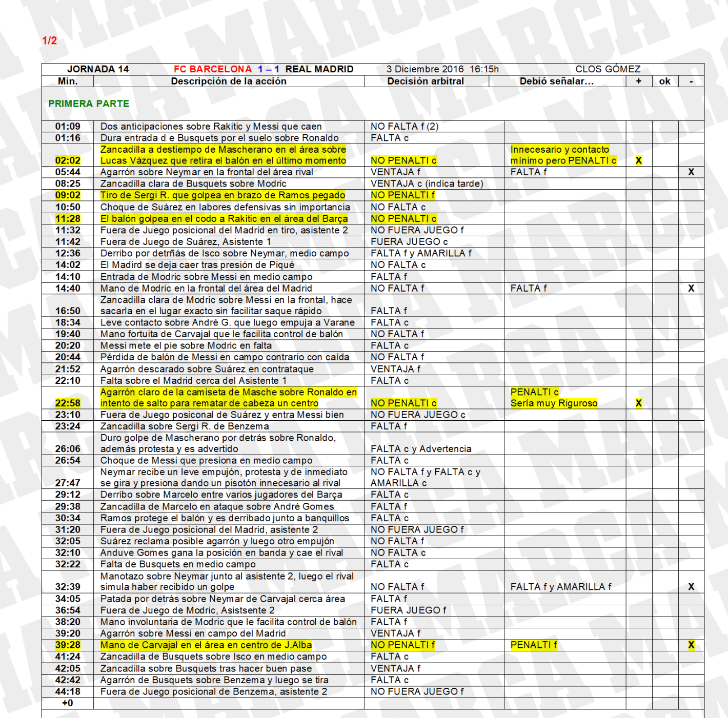Viewport: 728px width, 718px height.
Task: Click the highlighted 09:02 minute cell
Action: (68, 195)
